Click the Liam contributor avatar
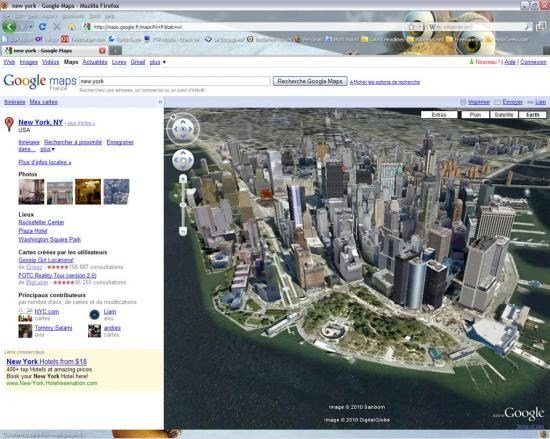The width and height of the screenshot is (550, 439). [94, 315]
